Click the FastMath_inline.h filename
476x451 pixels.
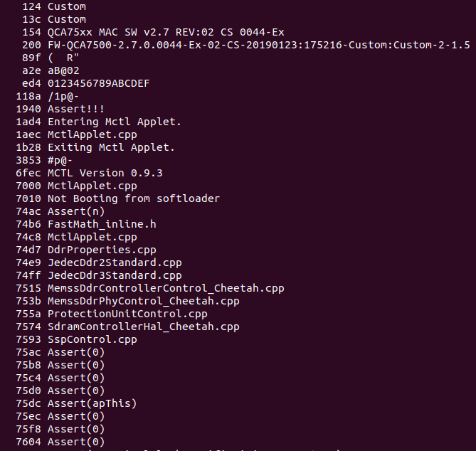click(x=102, y=224)
